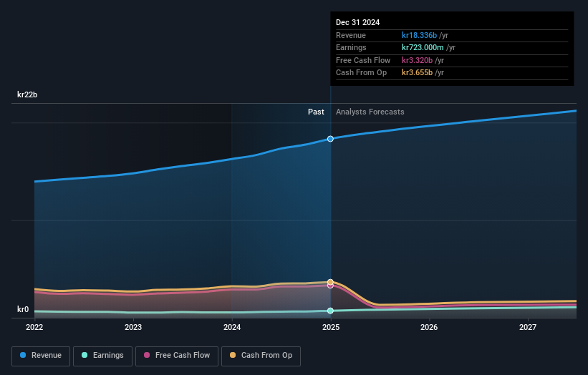Screen dimensions: 588x375
Task: Click the teal Earnings data point at 2025
Action: pyautogui.click(x=330, y=311)
